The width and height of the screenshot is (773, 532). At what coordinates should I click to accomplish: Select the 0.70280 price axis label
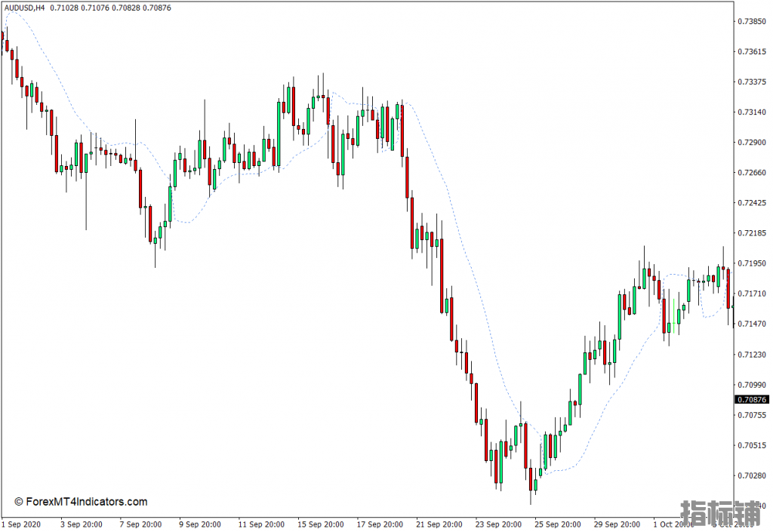753,475
